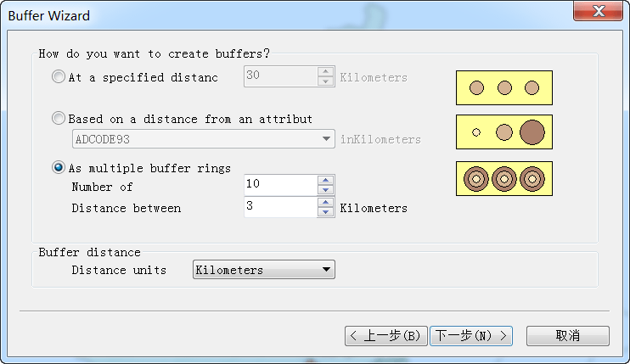630x364 pixels.
Task: Click the specified distance field showing 30
Action: [280, 76]
